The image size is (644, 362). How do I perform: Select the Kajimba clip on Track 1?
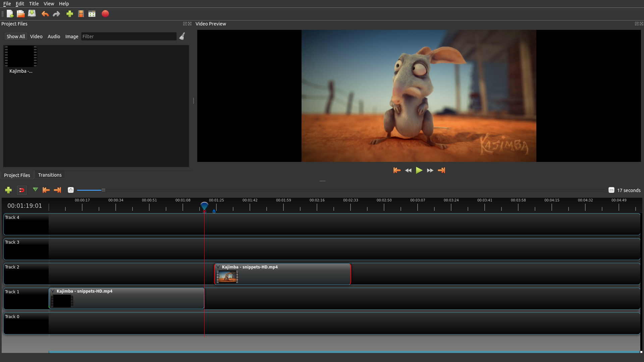[x=126, y=298]
